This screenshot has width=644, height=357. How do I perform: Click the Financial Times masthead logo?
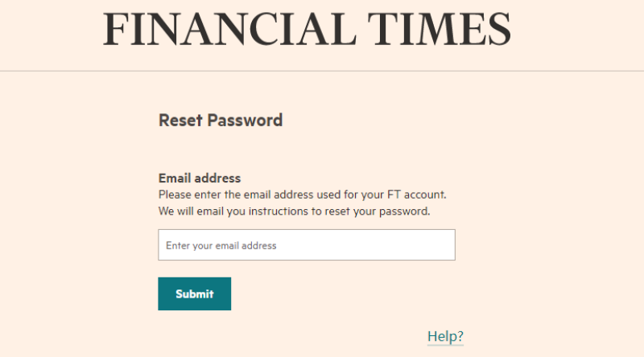[x=307, y=29]
